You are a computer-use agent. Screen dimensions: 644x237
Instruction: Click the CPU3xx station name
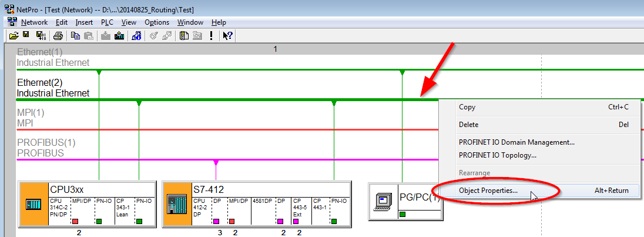click(67, 190)
